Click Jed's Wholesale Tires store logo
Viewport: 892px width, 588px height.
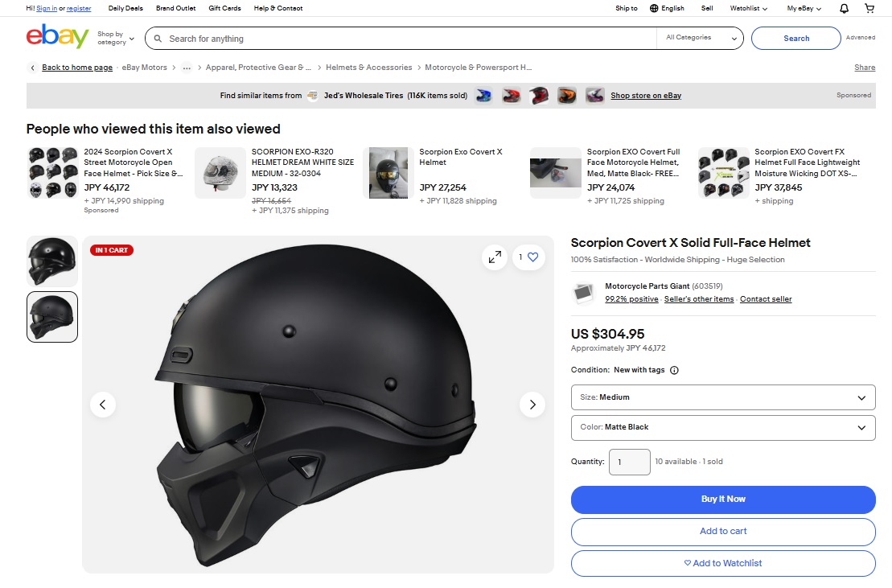(x=312, y=96)
